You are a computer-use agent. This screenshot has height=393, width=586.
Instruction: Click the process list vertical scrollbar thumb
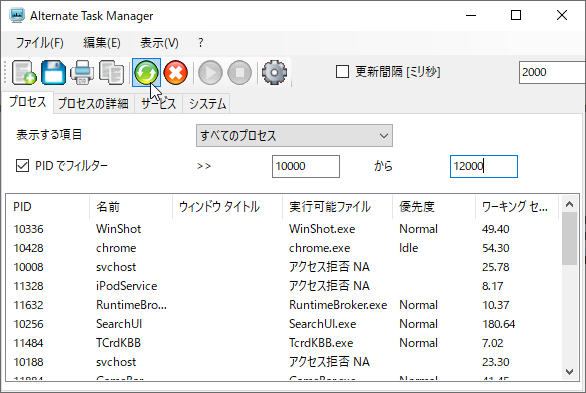(569, 238)
